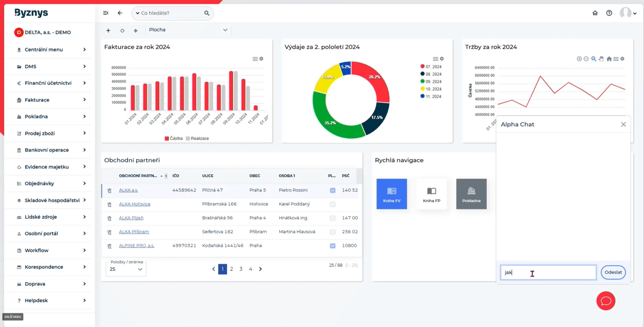Open ALKA Plzeň partner link
This screenshot has height=327, width=644.
131,218
